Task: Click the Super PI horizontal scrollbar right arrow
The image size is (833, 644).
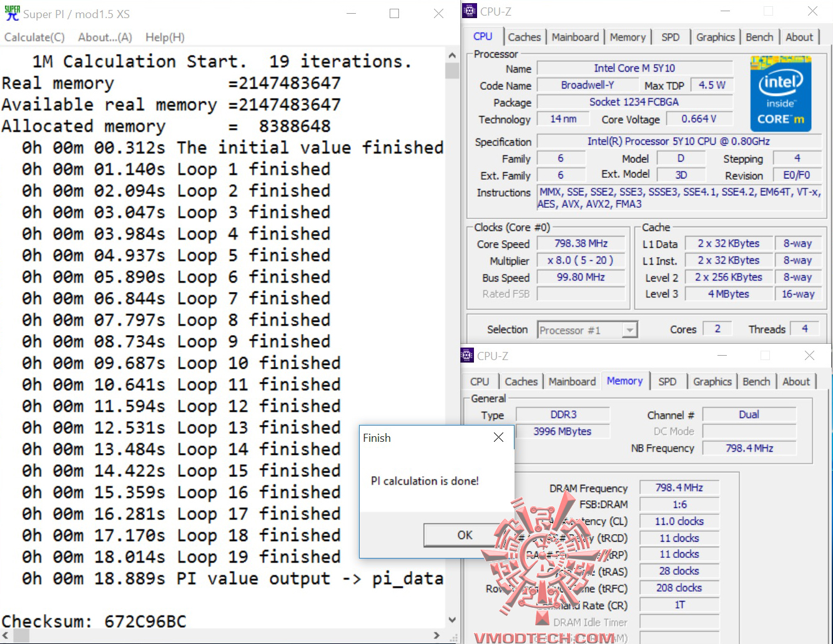Action: click(436, 636)
